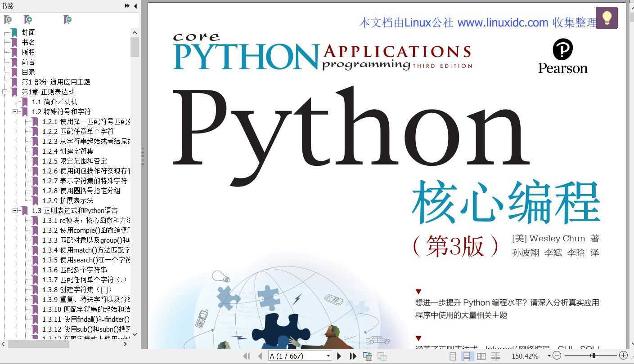Open the zoom level dropdown arrow
Screen dimensions: 634x364
[x=549, y=356]
